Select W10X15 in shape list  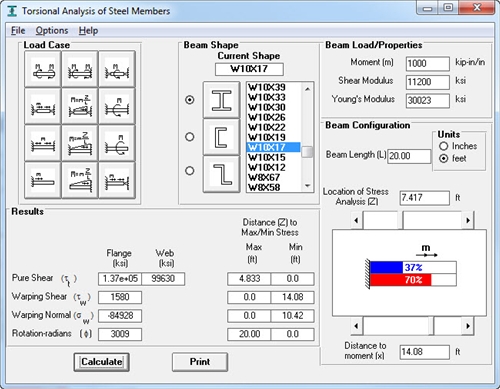[x=274, y=157]
